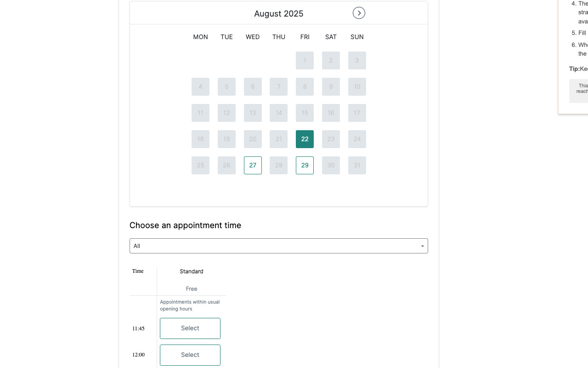Click disabled date 25 on the calendar
Viewport: 588px width, 368px height.
coord(200,165)
